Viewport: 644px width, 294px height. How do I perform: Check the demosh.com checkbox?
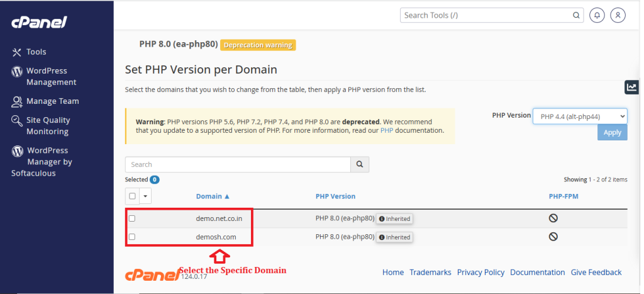(x=132, y=237)
